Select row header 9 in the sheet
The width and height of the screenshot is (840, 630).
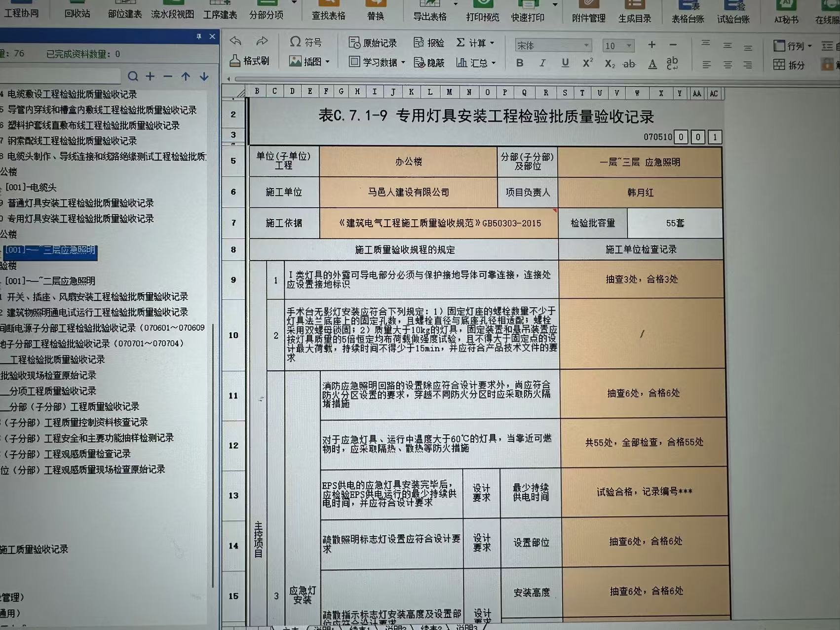click(233, 280)
